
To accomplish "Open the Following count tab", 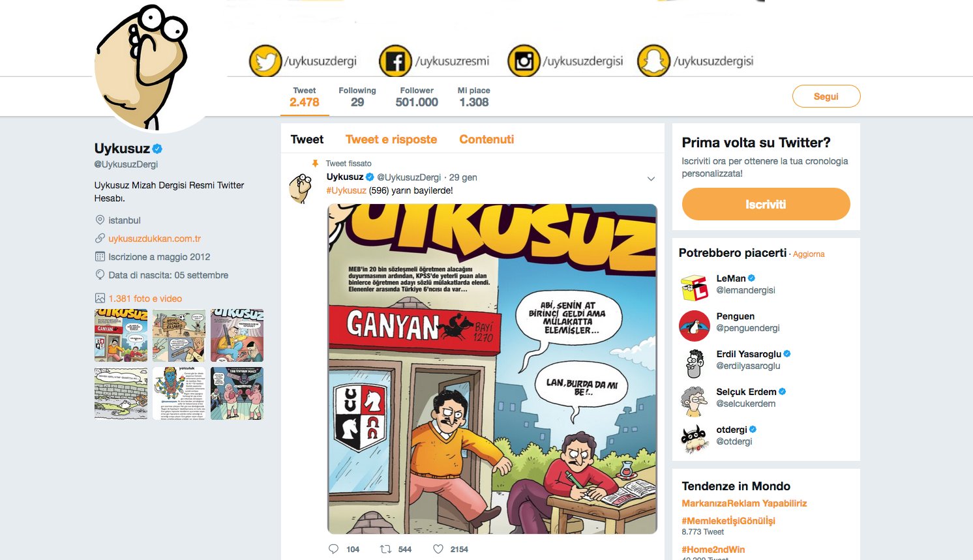I will [357, 97].
